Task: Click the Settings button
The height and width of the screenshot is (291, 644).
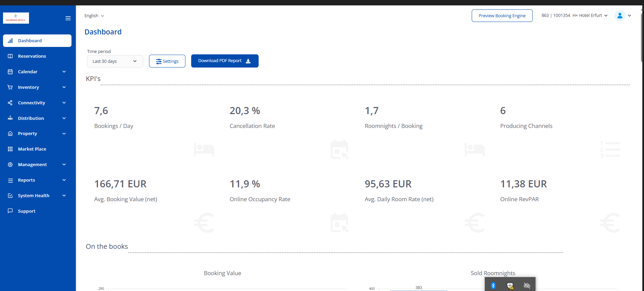Action: pyautogui.click(x=167, y=61)
